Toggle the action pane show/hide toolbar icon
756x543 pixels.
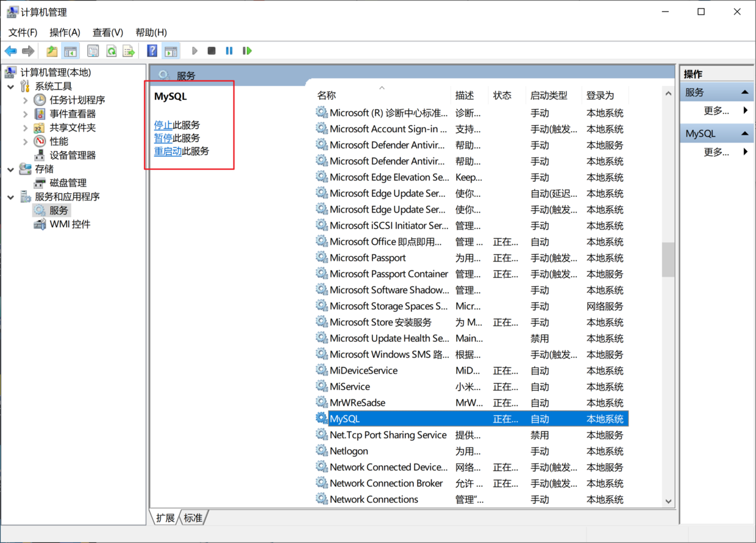click(171, 51)
